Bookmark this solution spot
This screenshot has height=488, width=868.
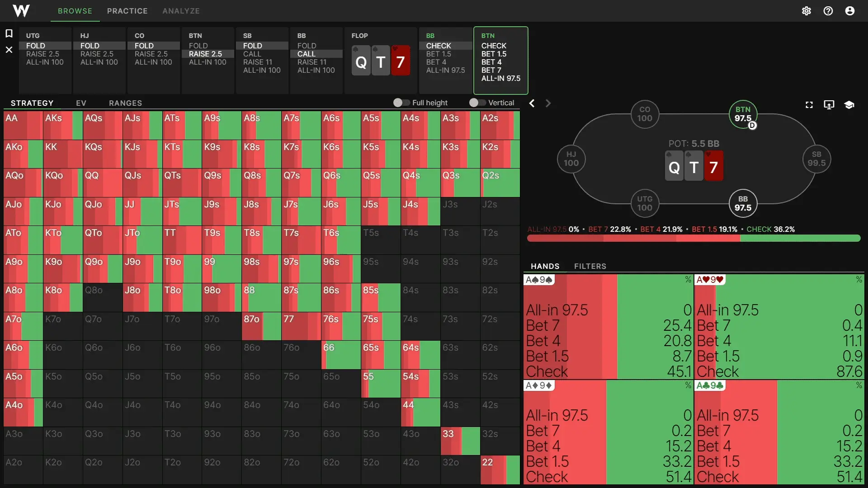(9, 34)
